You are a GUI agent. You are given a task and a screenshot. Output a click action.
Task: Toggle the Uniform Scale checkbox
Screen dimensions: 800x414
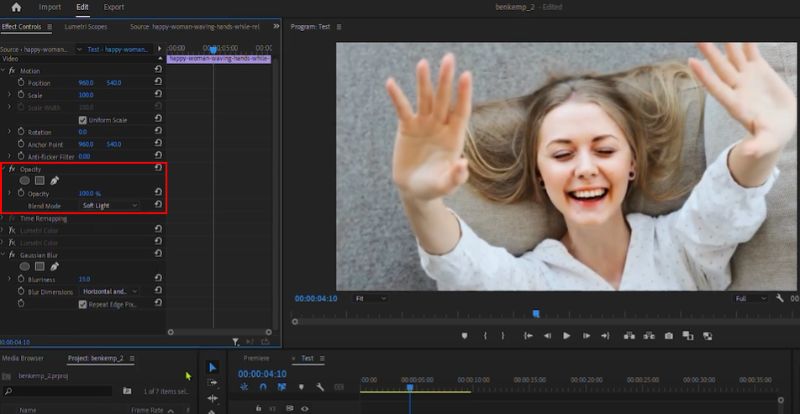(83, 119)
